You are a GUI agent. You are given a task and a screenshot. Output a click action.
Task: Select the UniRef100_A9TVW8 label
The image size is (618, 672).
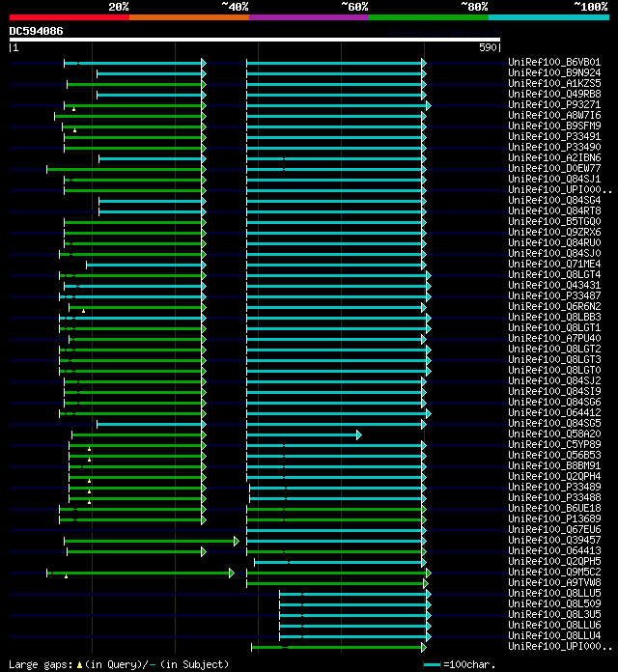coord(554,582)
